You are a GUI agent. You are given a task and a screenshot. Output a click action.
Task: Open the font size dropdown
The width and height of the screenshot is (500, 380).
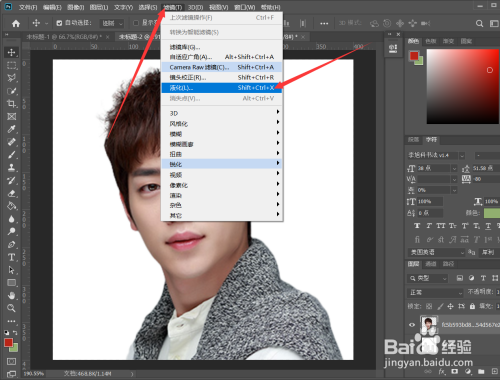tap(454, 169)
